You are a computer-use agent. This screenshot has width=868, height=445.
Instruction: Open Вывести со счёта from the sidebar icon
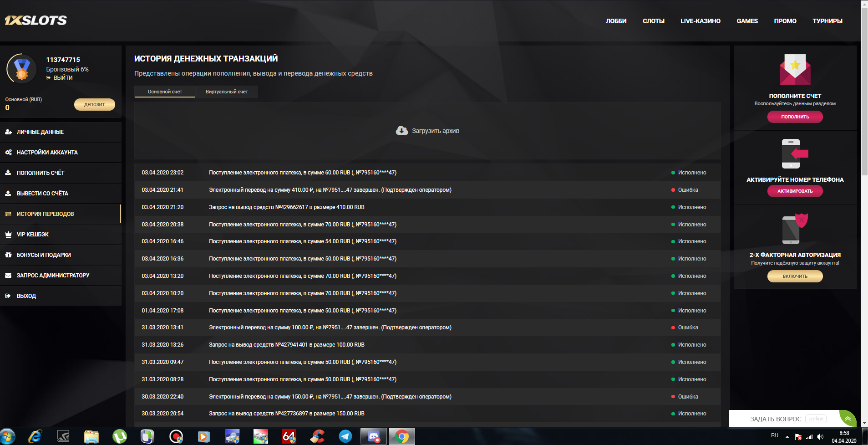(x=7, y=193)
